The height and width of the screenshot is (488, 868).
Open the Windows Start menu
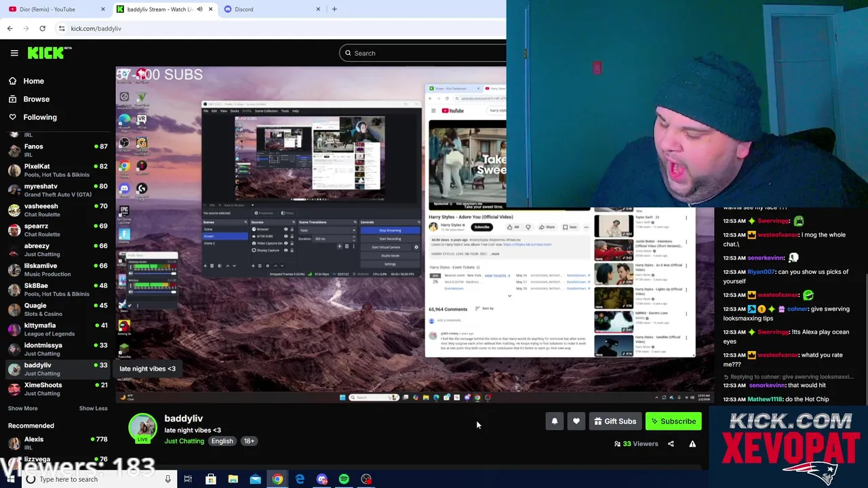coord(10,479)
